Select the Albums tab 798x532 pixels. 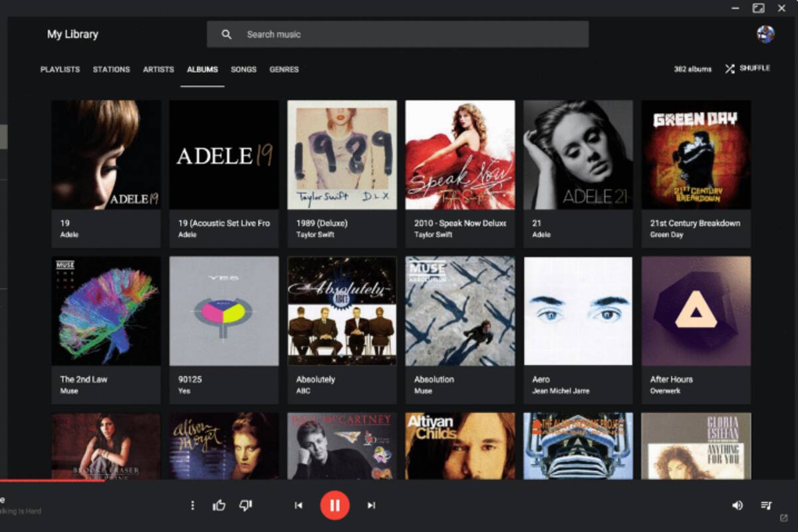click(202, 69)
